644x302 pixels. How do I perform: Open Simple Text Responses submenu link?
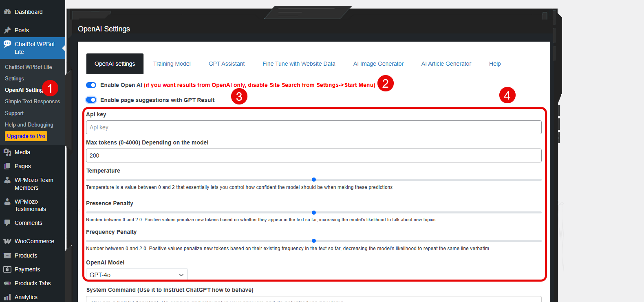coord(33,101)
